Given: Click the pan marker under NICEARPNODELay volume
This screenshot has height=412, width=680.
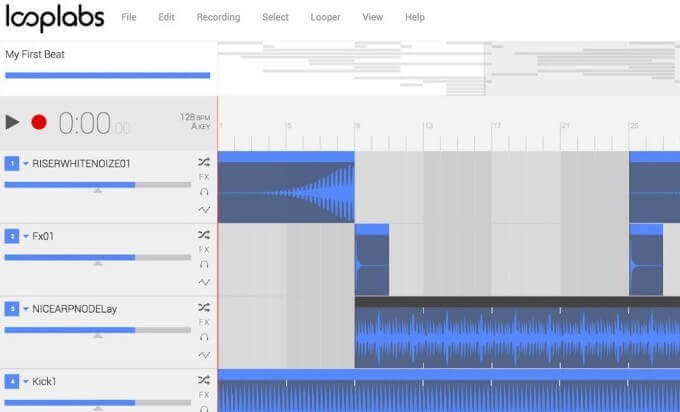Looking at the screenshot, I should 98,336.
